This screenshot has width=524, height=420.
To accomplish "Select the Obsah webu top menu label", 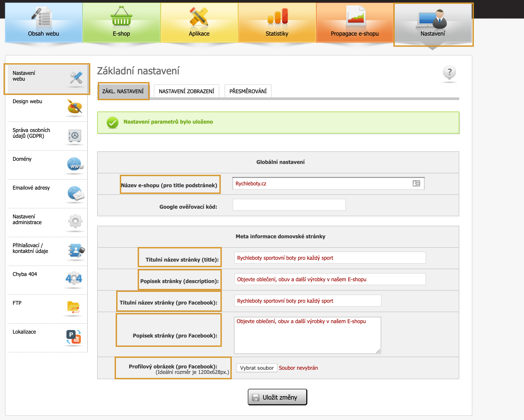I will coord(43,34).
